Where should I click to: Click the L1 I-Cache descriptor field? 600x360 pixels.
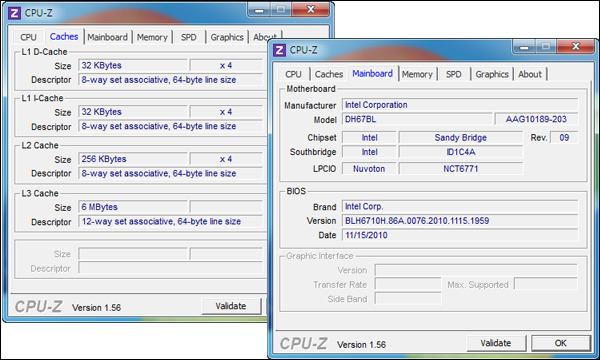172,126
